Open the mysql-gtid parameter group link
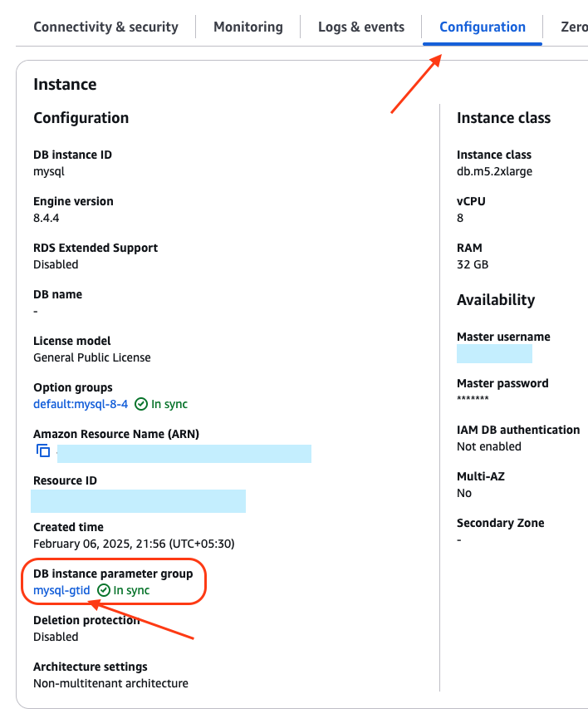Viewport: 588px width, 709px height. (61, 590)
